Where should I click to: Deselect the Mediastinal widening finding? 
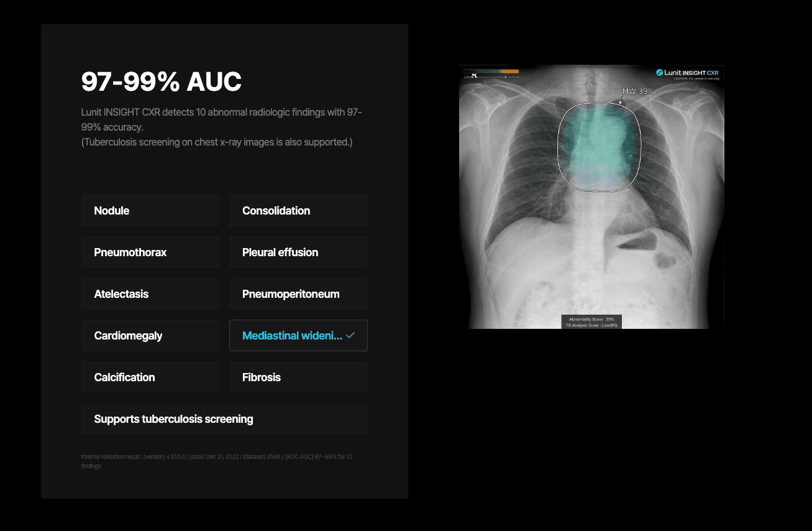(x=298, y=335)
